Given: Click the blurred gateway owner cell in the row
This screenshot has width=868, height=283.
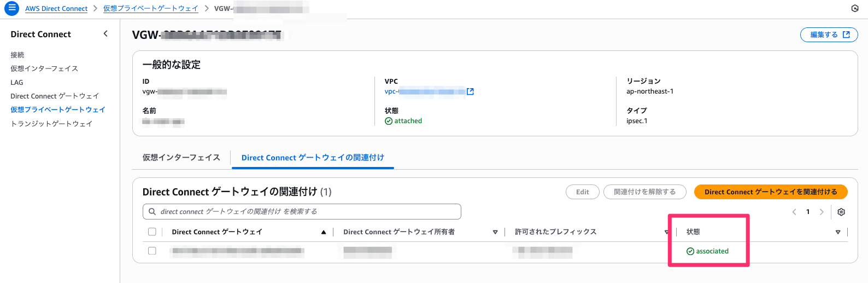Looking at the screenshot, I should 367,252.
